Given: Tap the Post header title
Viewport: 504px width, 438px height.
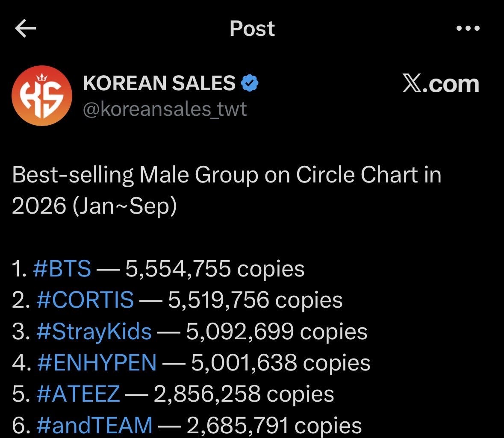Looking at the screenshot, I should [x=252, y=29].
